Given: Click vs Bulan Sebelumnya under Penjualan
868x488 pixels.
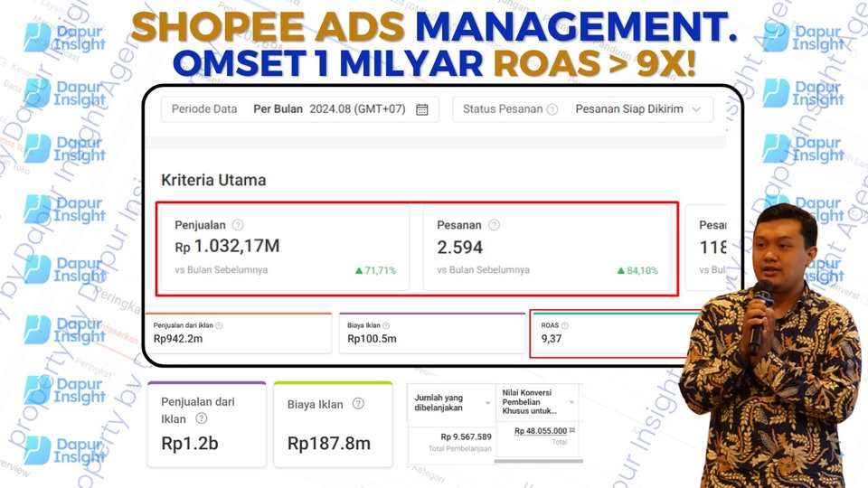Looking at the screenshot, I should (222, 270).
